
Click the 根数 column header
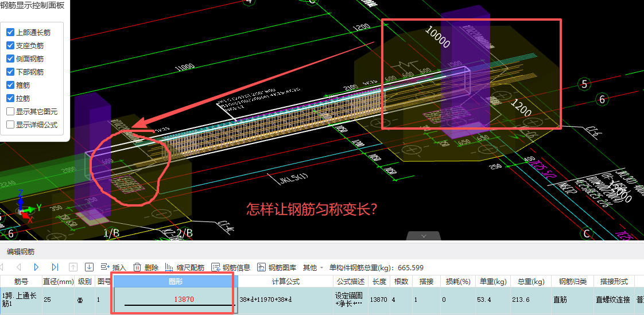[x=401, y=281]
